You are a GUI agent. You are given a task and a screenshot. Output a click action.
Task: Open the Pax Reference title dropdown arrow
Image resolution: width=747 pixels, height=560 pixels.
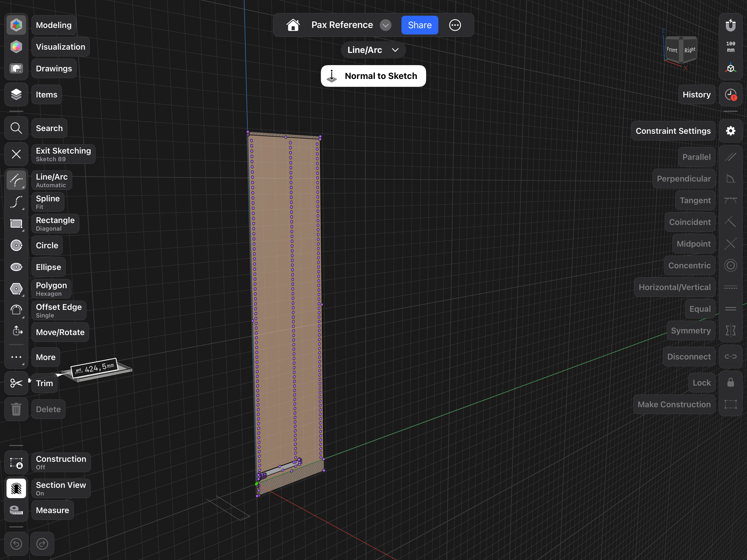click(385, 25)
